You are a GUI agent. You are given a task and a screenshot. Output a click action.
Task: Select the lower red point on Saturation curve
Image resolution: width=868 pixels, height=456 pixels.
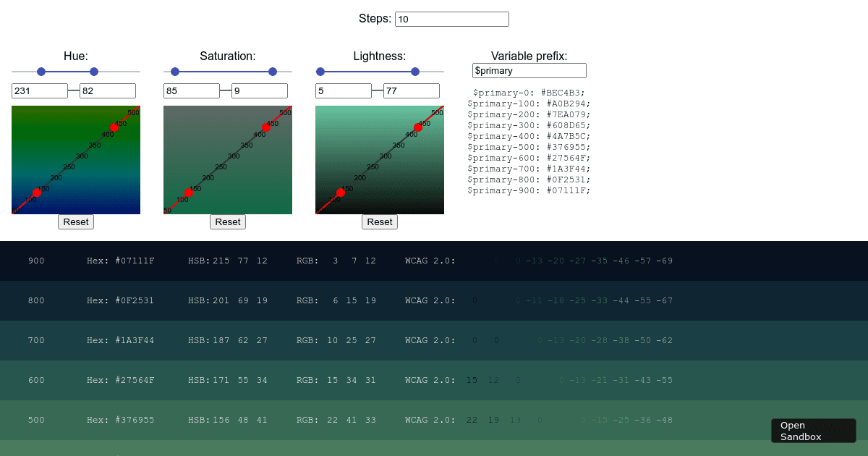[x=189, y=192]
